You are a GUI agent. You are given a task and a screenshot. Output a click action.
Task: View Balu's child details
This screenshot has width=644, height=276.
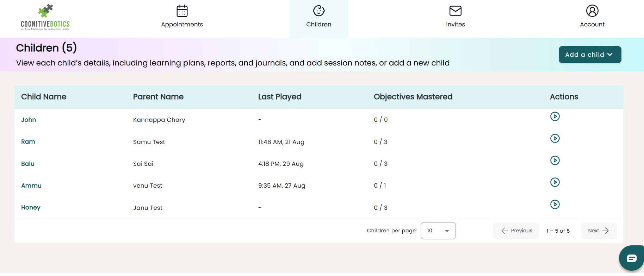(28, 164)
